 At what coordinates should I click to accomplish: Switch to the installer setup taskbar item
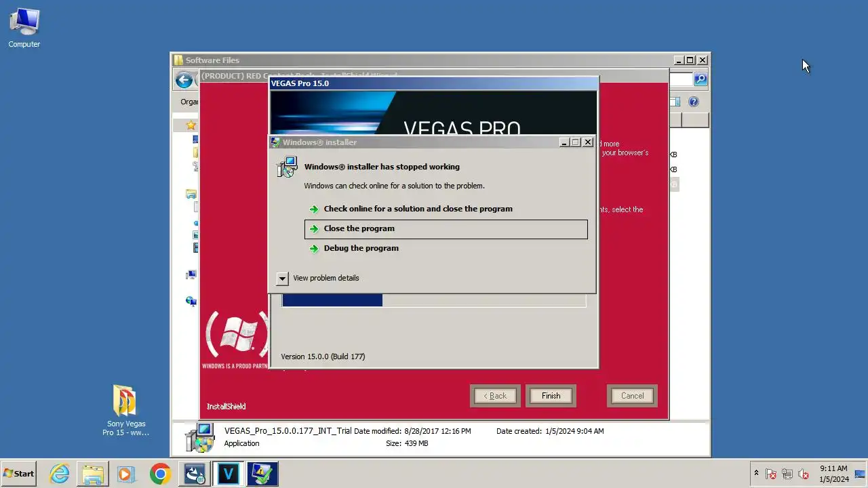(x=195, y=474)
